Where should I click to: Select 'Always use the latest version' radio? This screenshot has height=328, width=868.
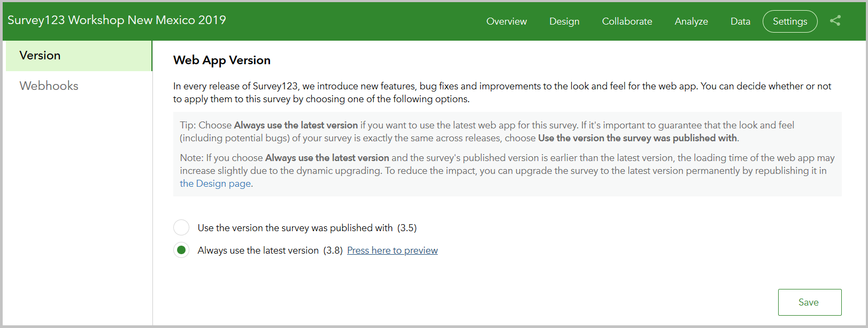coord(181,250)
